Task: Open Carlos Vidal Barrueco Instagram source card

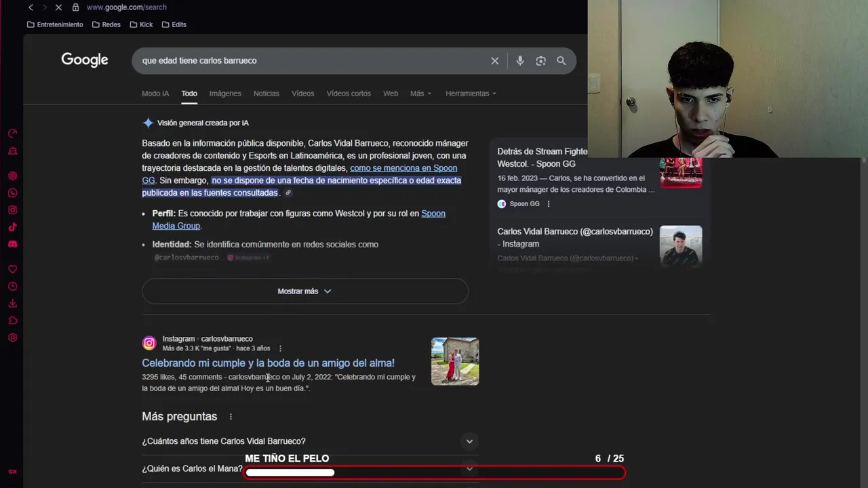Action: [x=575, y=237]
